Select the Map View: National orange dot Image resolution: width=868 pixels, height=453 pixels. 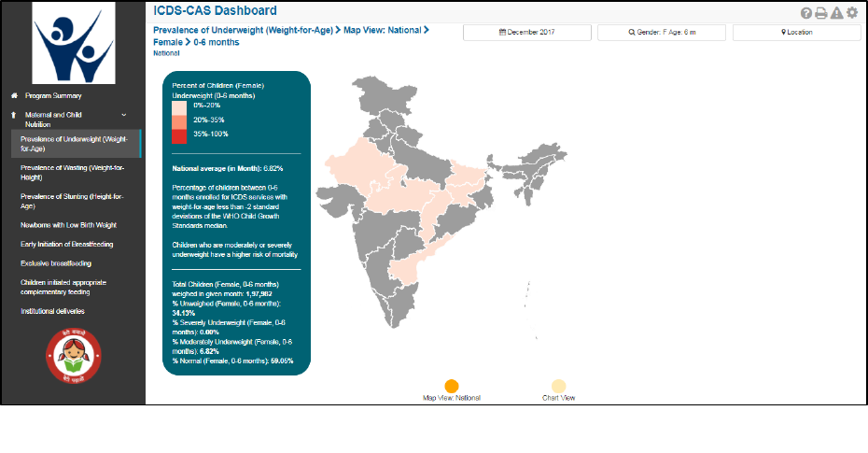coord(452,386)
